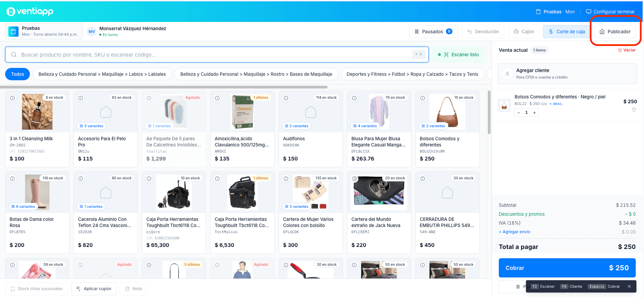Open Configurar terminal
This screenshot has height=297, width=644.
610,12
